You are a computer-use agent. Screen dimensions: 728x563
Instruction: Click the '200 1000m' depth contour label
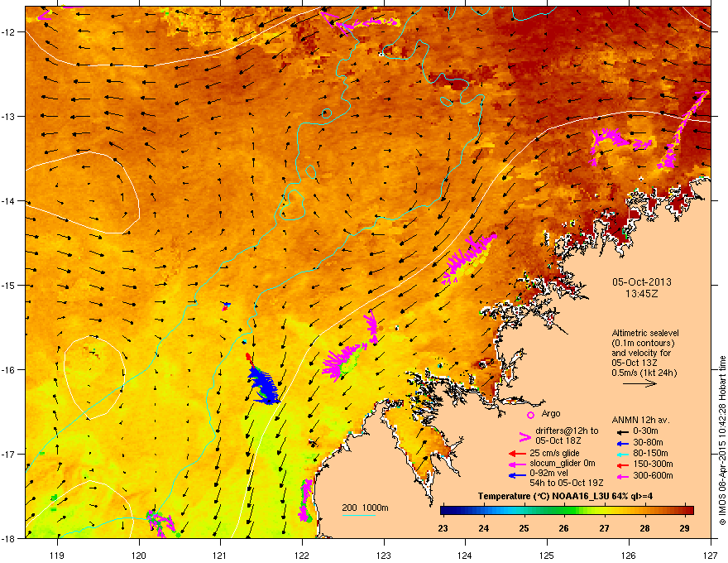coord(365,508)
